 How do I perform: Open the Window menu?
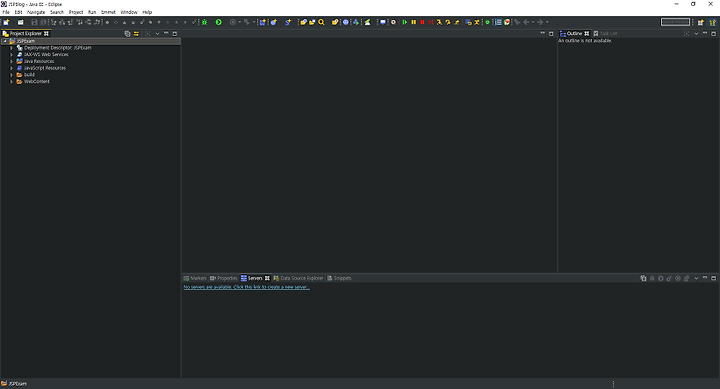tap(129, 12)
